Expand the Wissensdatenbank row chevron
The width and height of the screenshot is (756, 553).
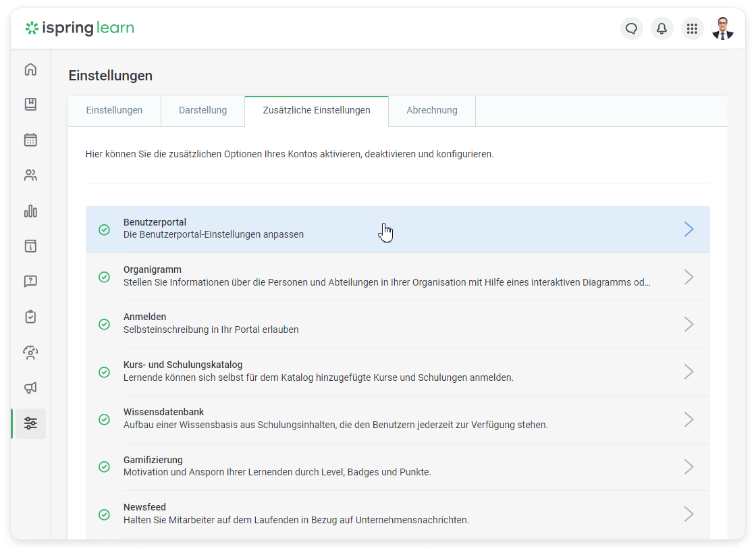[x=688, y=419]
